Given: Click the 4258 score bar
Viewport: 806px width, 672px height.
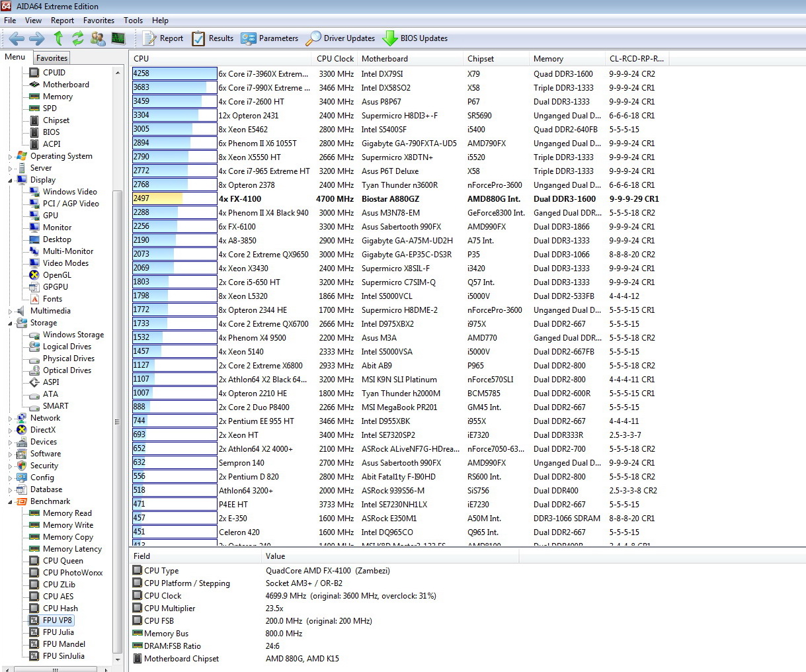Looking at the screenshot, I should 175,74.
